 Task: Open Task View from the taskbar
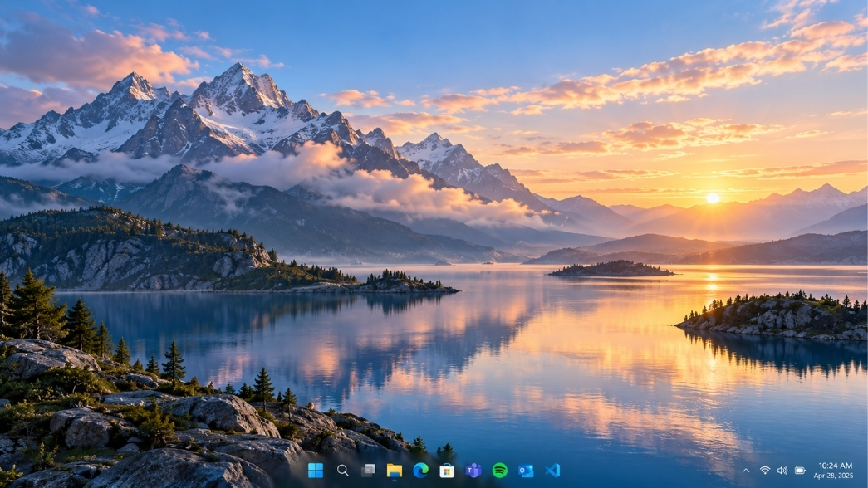[x=368, y=471]
